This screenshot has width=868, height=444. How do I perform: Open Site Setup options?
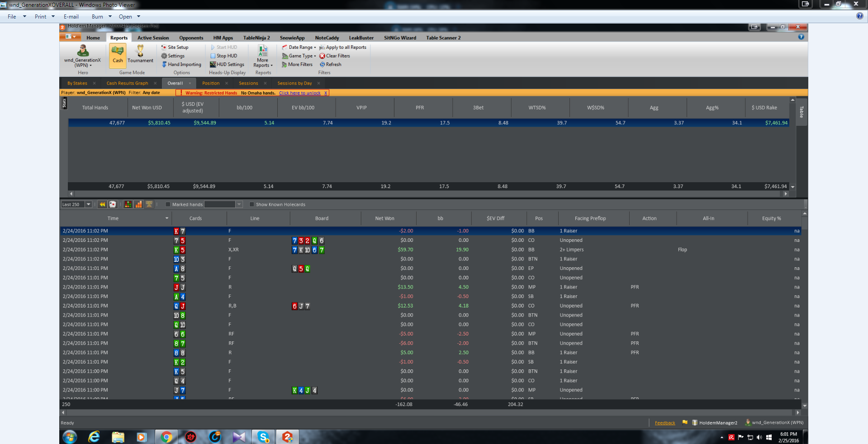tap(175, 47)
